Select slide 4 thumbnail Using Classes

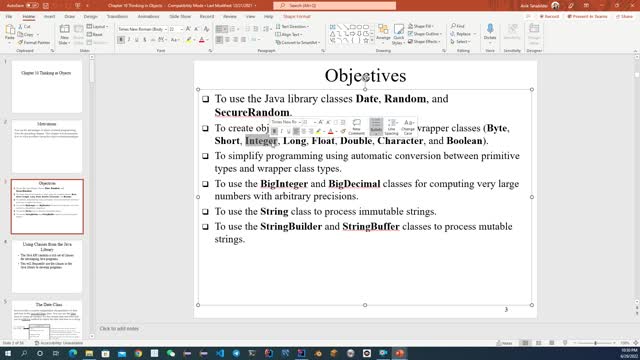tap(47, 266)
